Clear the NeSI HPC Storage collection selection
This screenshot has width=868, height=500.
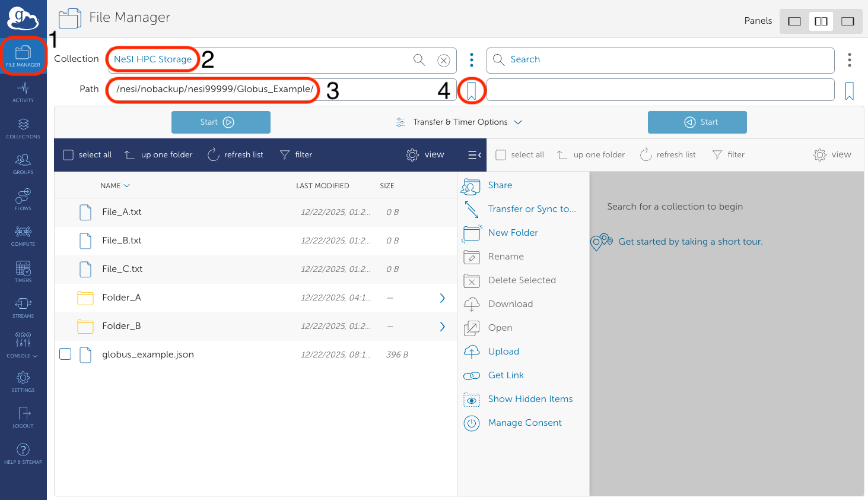pos(443,60)
